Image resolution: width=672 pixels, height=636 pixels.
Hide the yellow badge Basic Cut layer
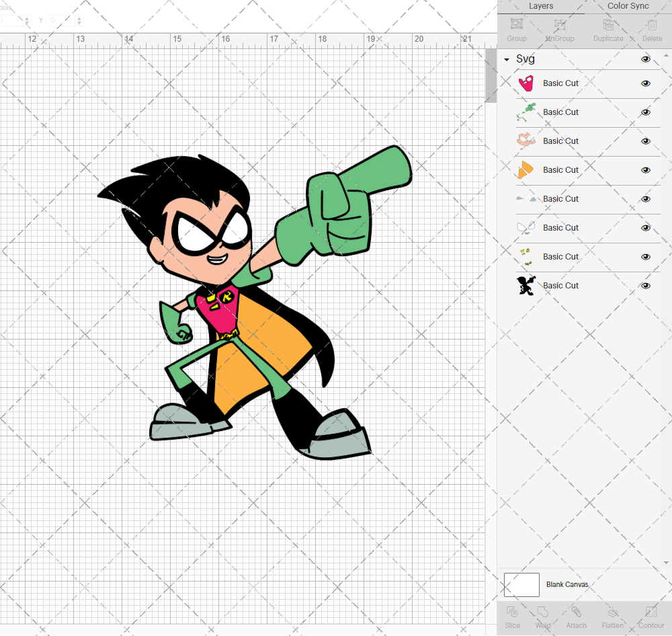click(x=645, y=257)
